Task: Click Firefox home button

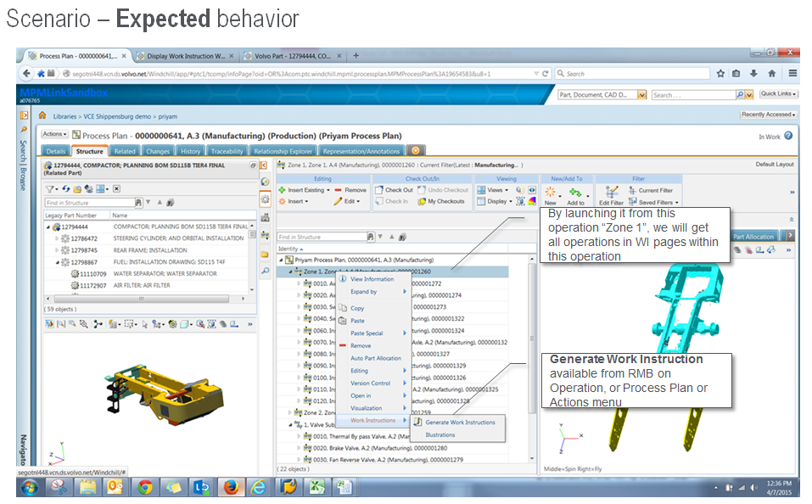Action: 771,74
